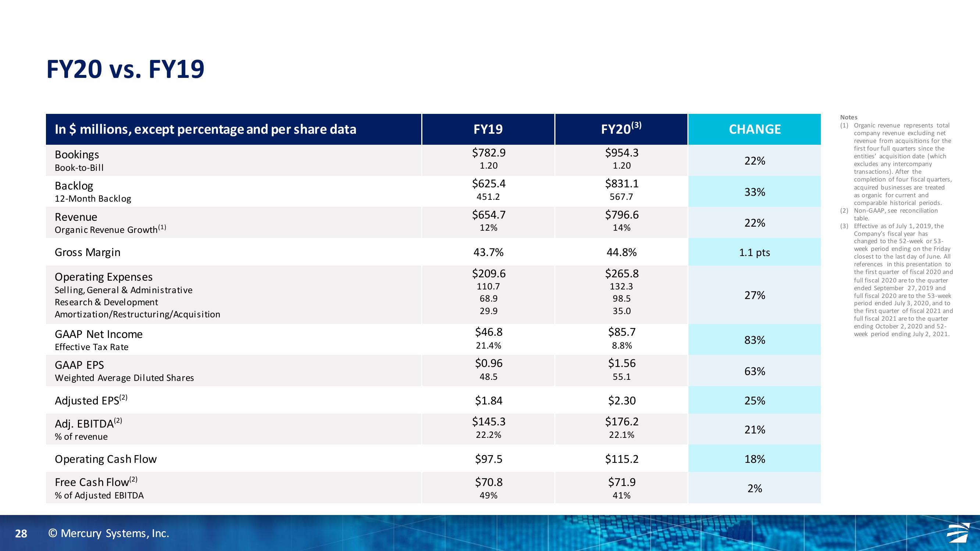Select FY19 bookings value $782.9
Image resolution: width=980 pixels, height=551 pixels.
(489, 152)
